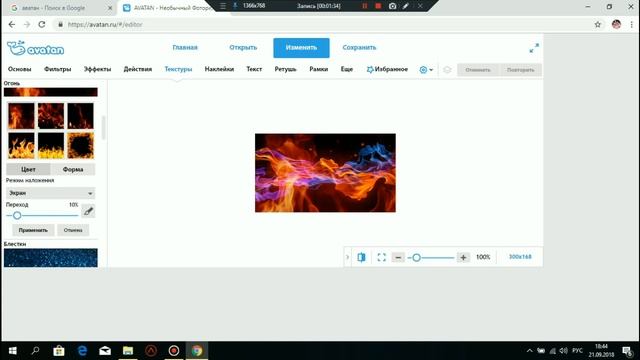
Task: Click the Переход slider handle
Action: click(17, 216)
